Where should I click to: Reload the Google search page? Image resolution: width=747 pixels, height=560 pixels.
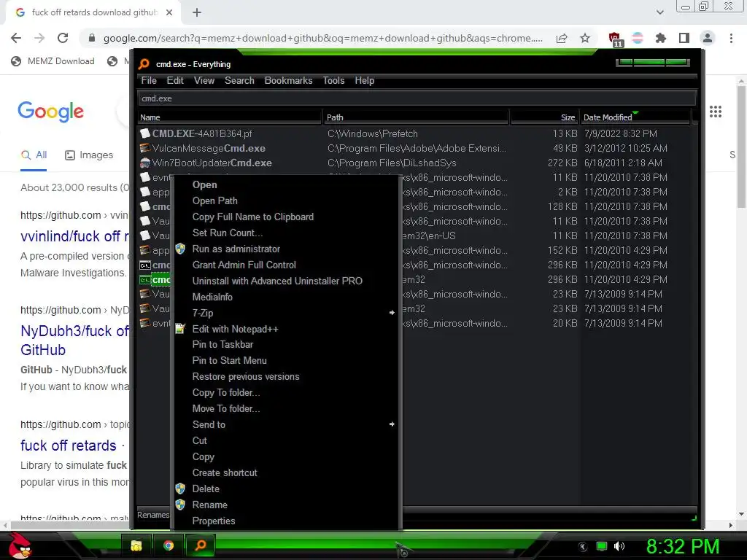point(63,38)
